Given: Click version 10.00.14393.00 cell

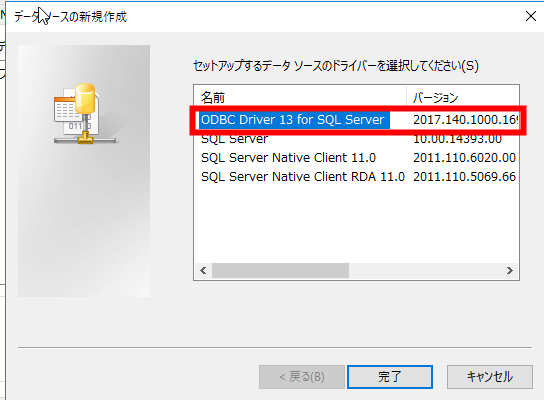Looking at the screenshot, I should (457, 139).
